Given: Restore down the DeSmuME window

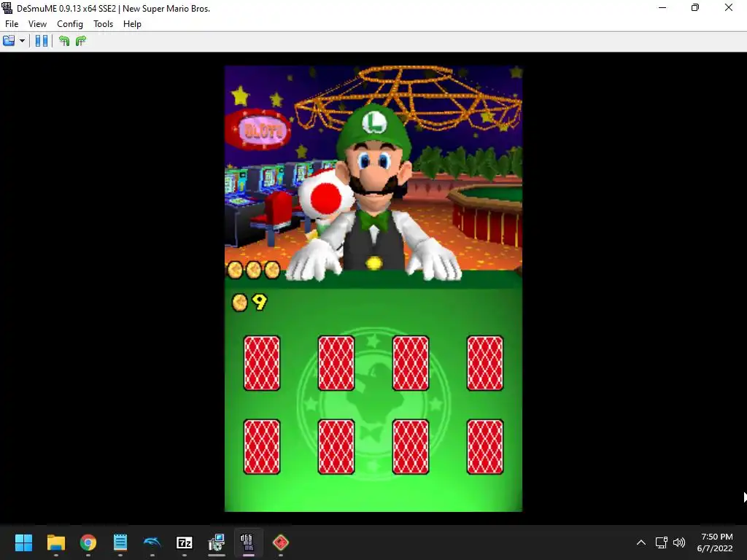Looking at the screenshot, I should point(695,8).
